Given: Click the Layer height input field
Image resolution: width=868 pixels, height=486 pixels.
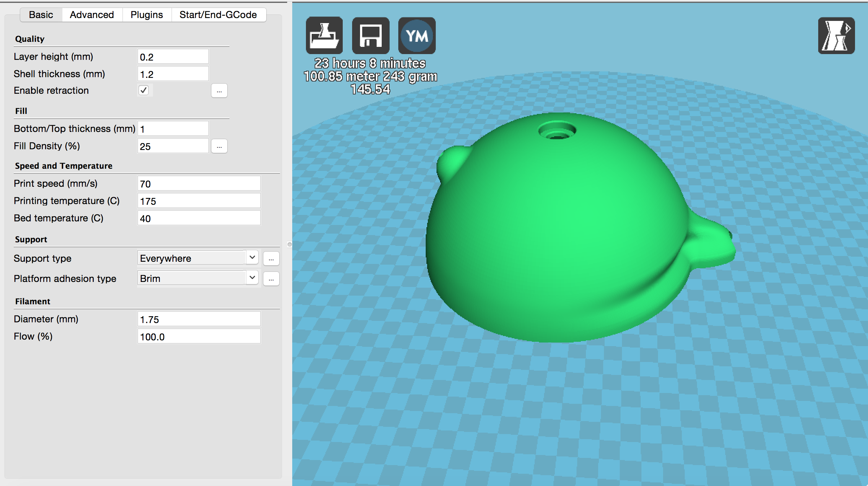Looking at the screenshot, I should (173, 57).
